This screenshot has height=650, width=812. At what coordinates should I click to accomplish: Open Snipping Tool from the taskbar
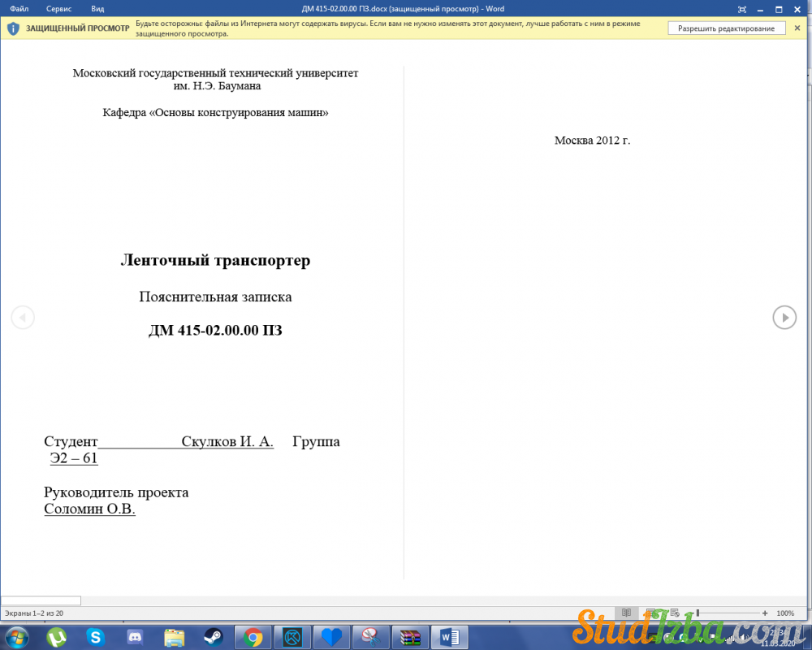[x=371, y=637]
